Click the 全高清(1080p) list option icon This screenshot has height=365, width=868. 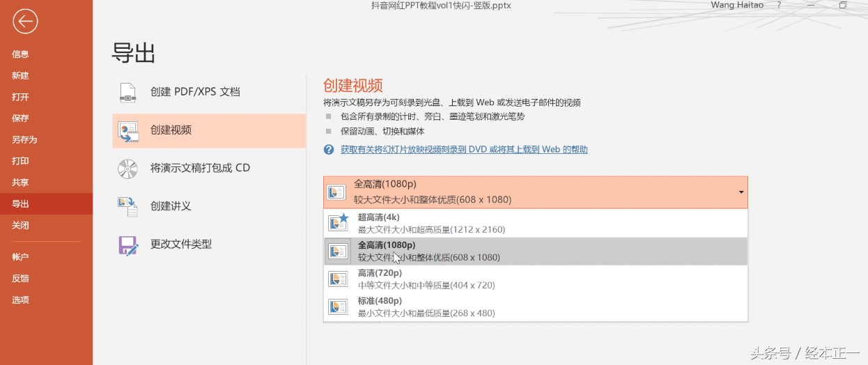click(339, 251)
